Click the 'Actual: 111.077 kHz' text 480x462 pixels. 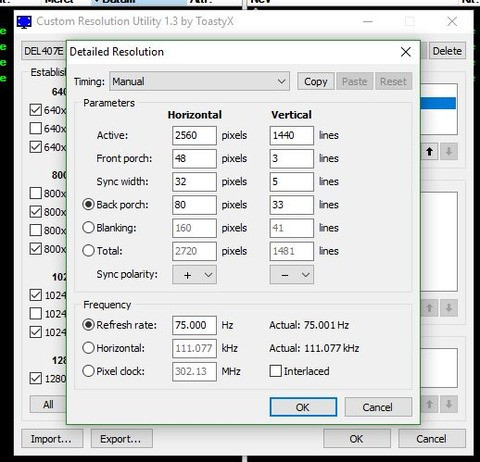(x=314, y=348)
